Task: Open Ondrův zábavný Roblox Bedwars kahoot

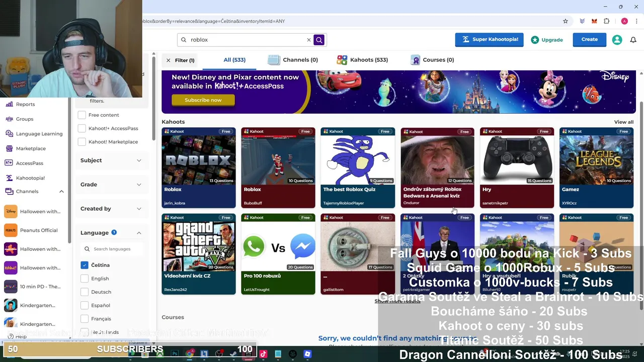Action: click(437, 168)
